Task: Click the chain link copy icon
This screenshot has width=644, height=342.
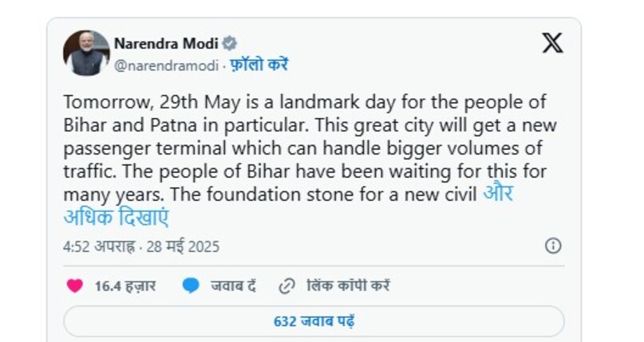Action: (286, 285)
